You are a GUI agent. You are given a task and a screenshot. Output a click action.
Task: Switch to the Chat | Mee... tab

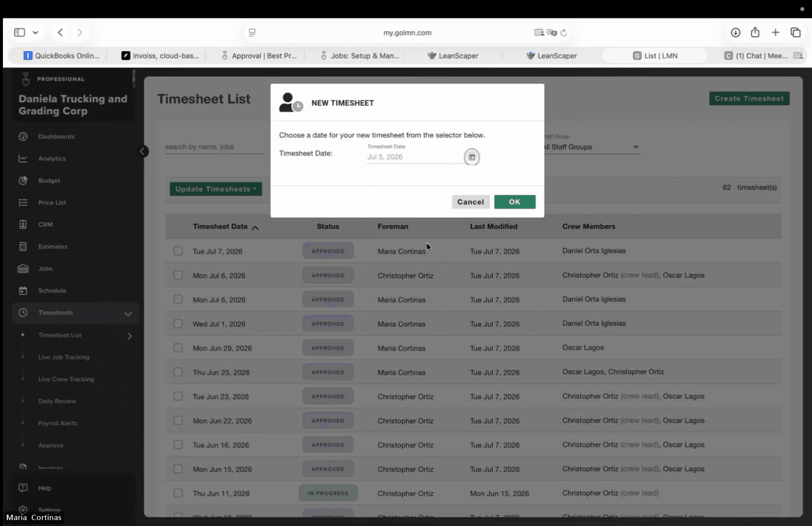757,56
